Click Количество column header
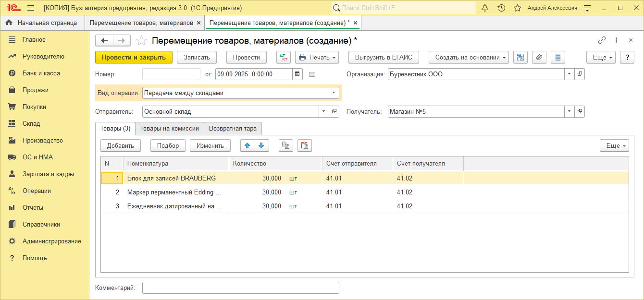 pos(275,164)
